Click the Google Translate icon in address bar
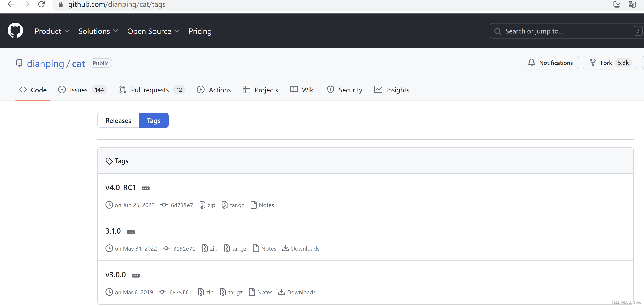 pyautogui.click(x=632, y=4)
